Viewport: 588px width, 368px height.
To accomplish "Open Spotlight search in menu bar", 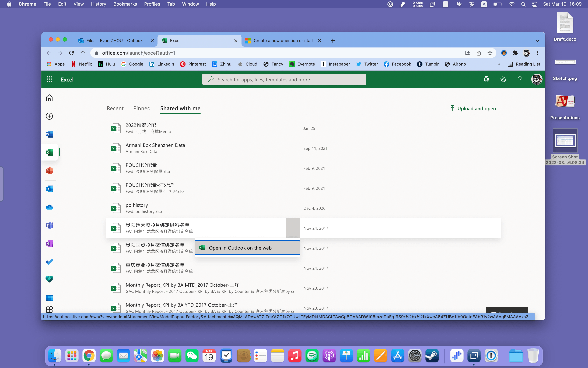I will coord(523,4).
